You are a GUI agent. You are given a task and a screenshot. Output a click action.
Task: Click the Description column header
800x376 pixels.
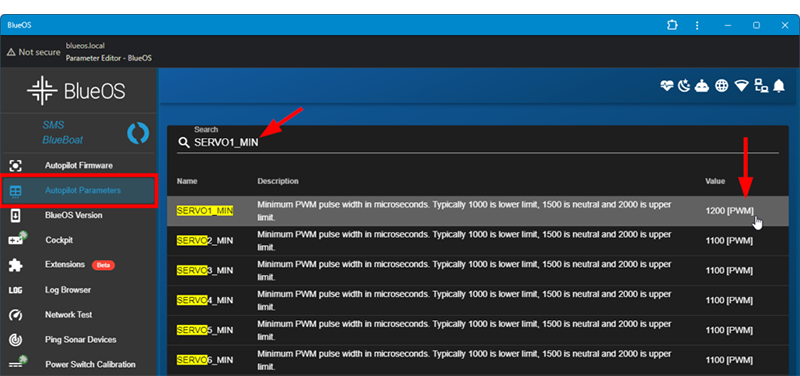(x=278, y=181)
